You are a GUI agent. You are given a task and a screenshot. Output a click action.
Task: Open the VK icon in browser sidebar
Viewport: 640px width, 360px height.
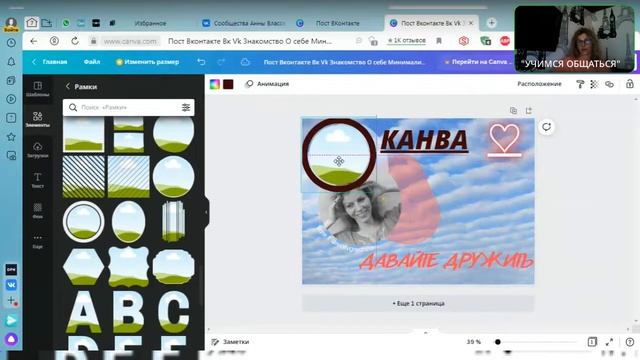(x=11, y=285)
